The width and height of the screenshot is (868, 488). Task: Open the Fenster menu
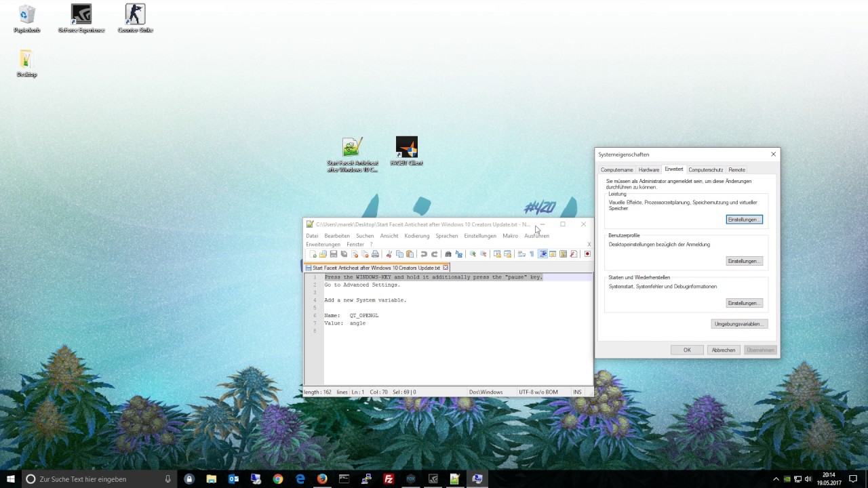(355, 244)
